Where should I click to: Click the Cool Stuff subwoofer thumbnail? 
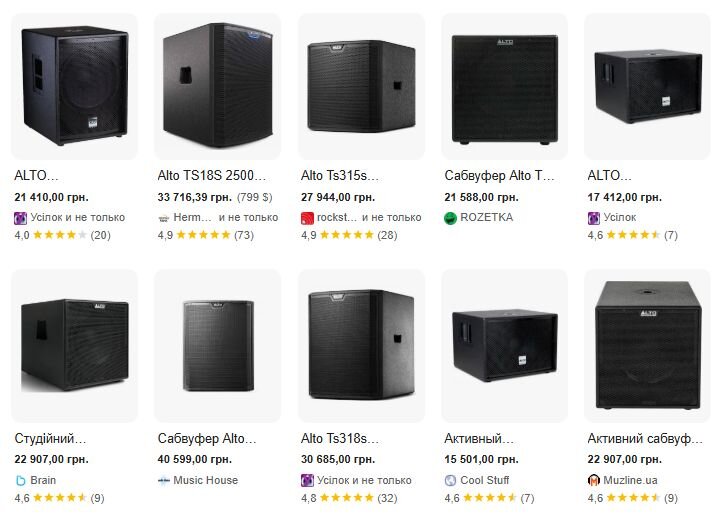[x=504, y=345]
